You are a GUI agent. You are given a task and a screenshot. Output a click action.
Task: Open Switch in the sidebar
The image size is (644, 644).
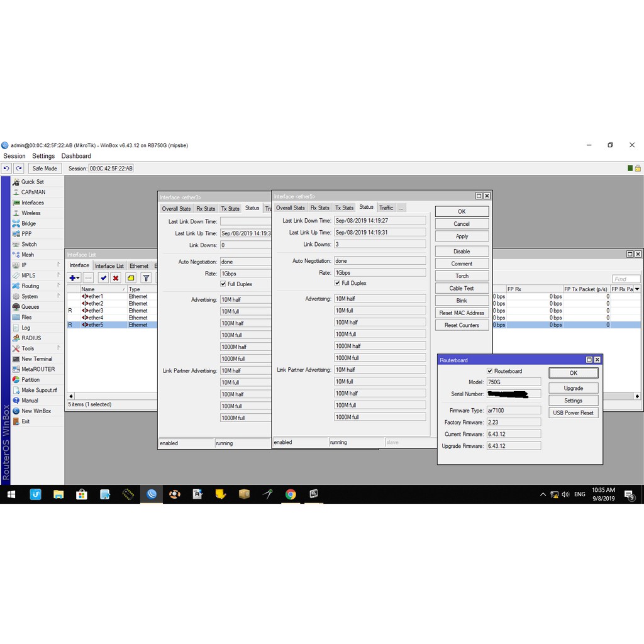(x=29, y=244)
